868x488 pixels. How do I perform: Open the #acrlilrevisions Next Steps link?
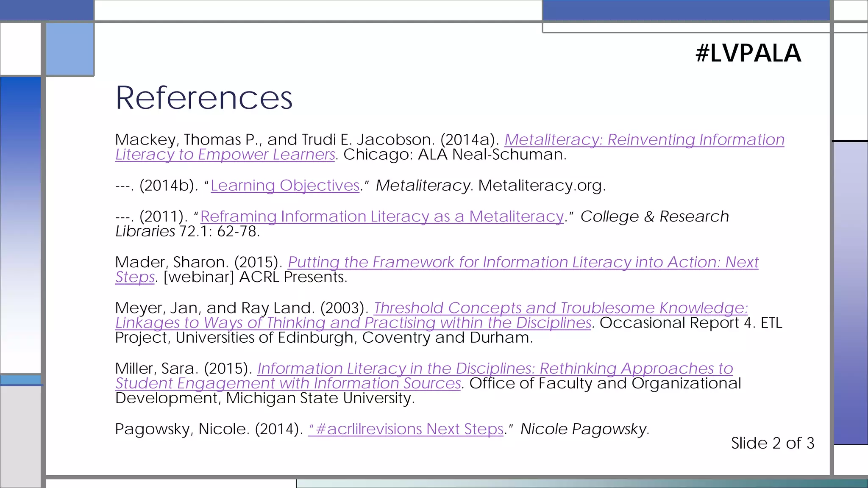tap(406, 429)
